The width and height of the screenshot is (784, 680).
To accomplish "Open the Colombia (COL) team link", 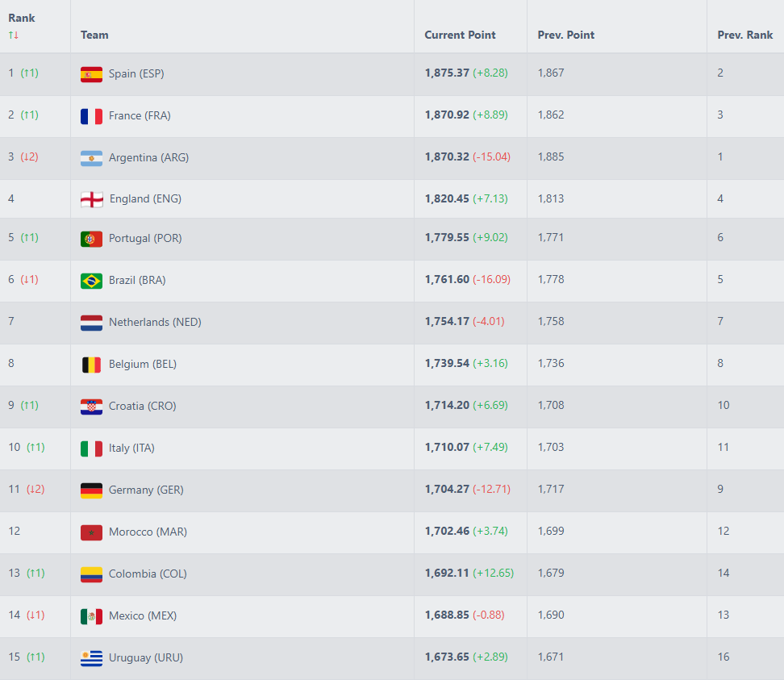I will click(x=148, y=574).
